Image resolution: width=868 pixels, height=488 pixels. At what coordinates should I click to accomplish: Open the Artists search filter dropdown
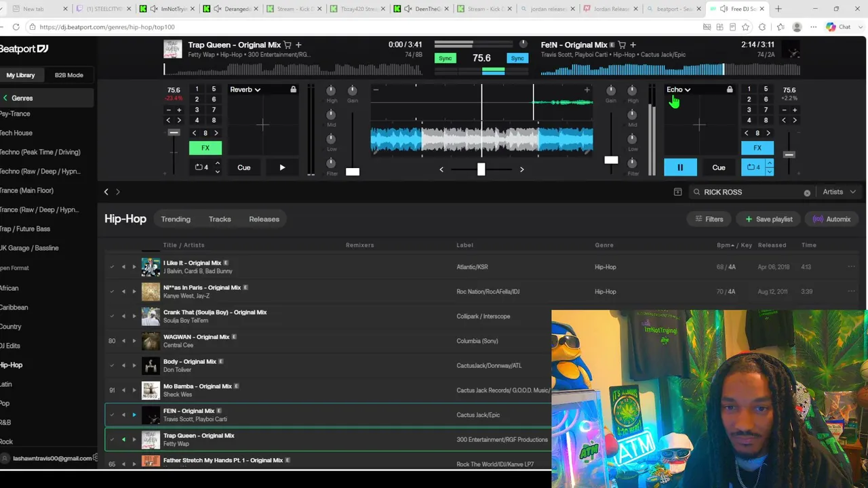point(838,192)
